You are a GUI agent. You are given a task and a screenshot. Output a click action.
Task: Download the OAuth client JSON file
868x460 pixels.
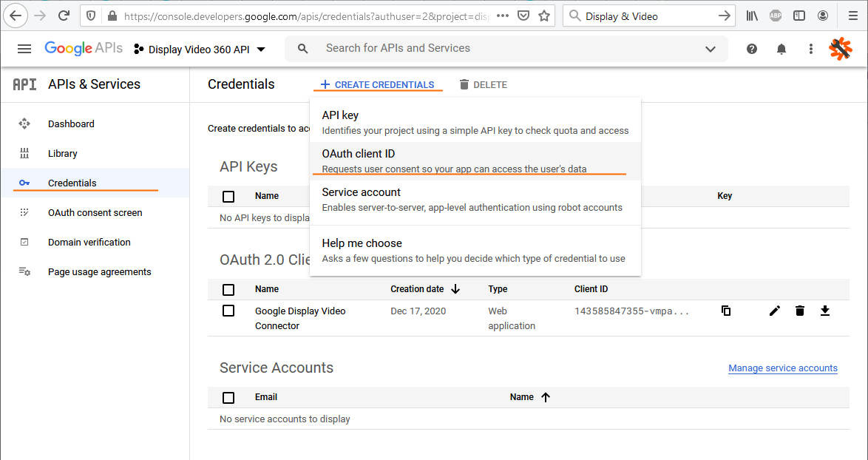coord(825,311)
